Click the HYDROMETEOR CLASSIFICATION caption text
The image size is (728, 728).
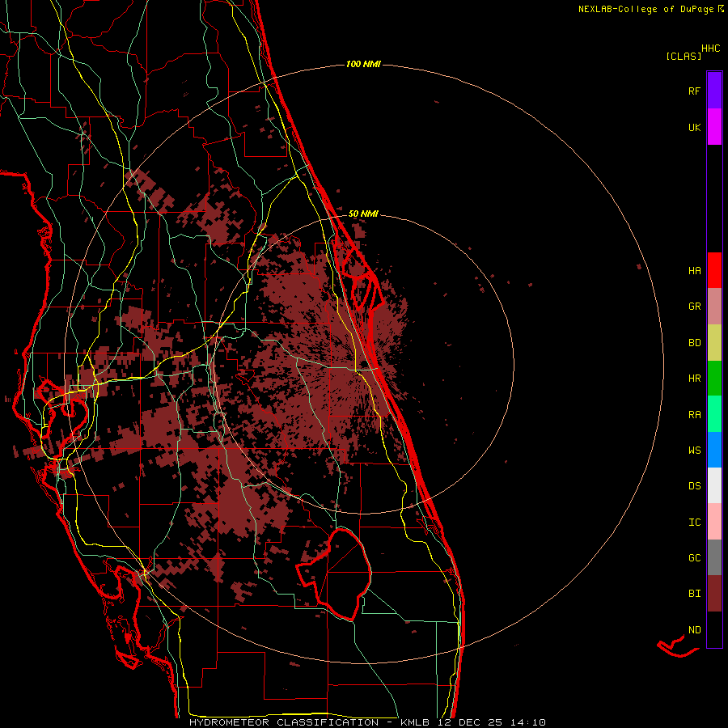pos(284,722)
